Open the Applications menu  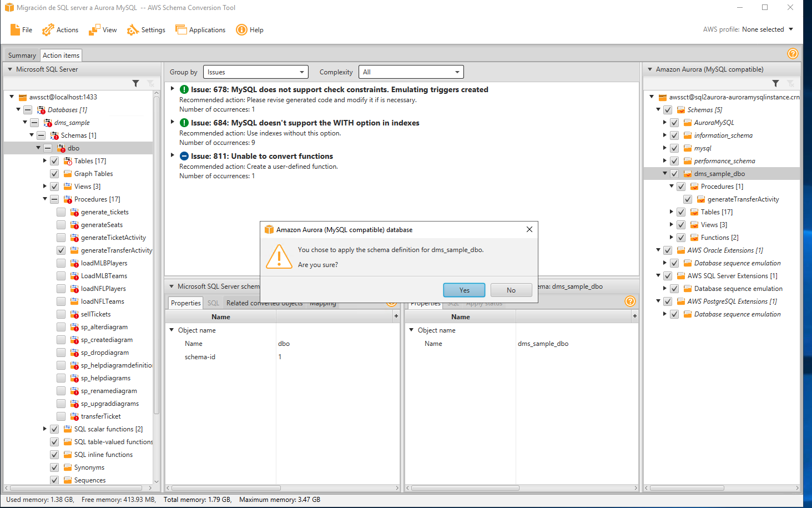(200, 30)
